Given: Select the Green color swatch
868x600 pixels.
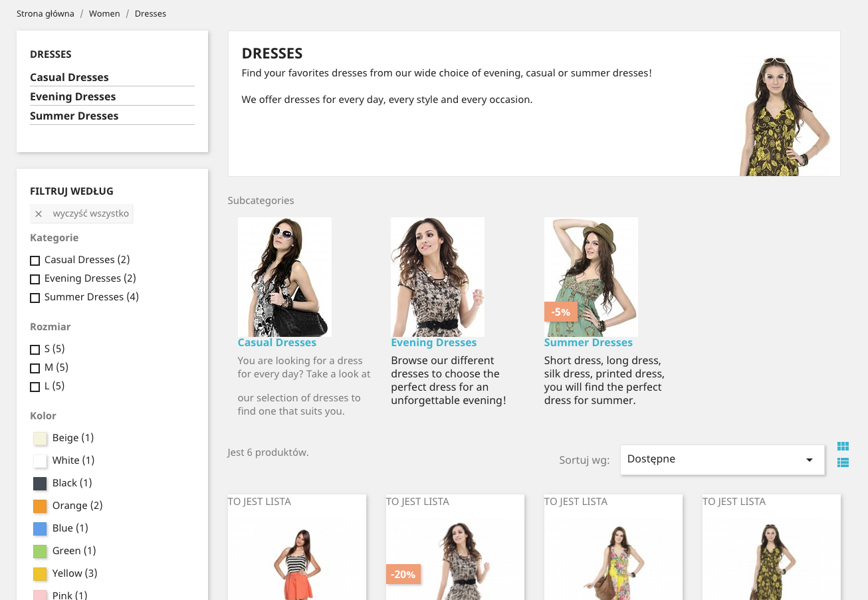Looking at the screenshot, I should click(x=40, y=551).
